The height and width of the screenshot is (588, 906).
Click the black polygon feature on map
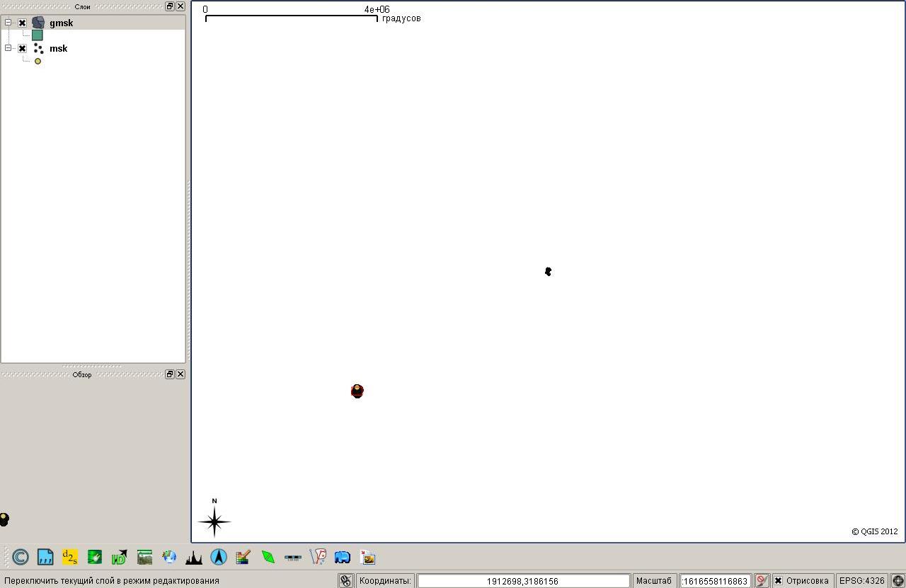click(549, 272)
